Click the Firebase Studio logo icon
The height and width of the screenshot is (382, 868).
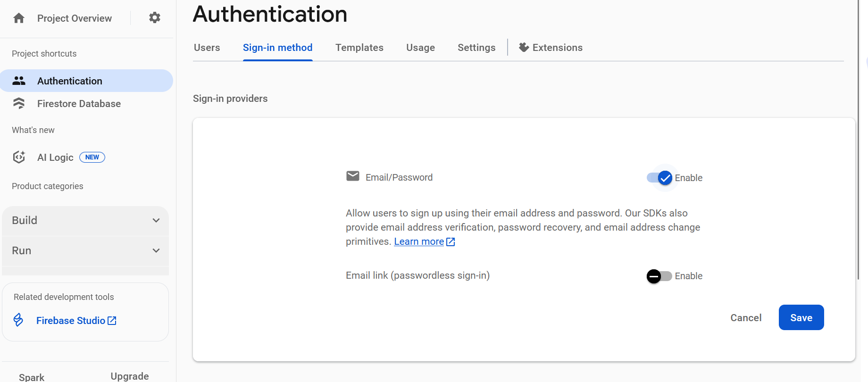pyautogui.click(x=18, y=320)
